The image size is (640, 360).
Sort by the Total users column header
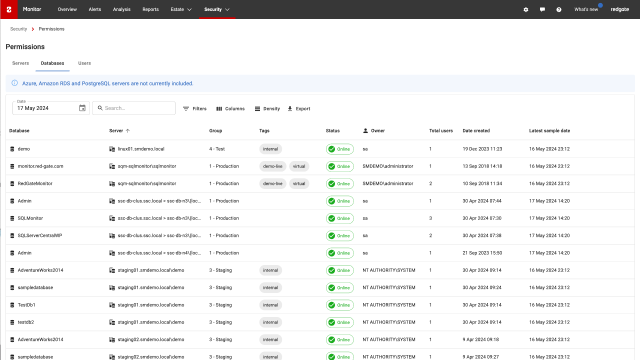click(441, 131)
